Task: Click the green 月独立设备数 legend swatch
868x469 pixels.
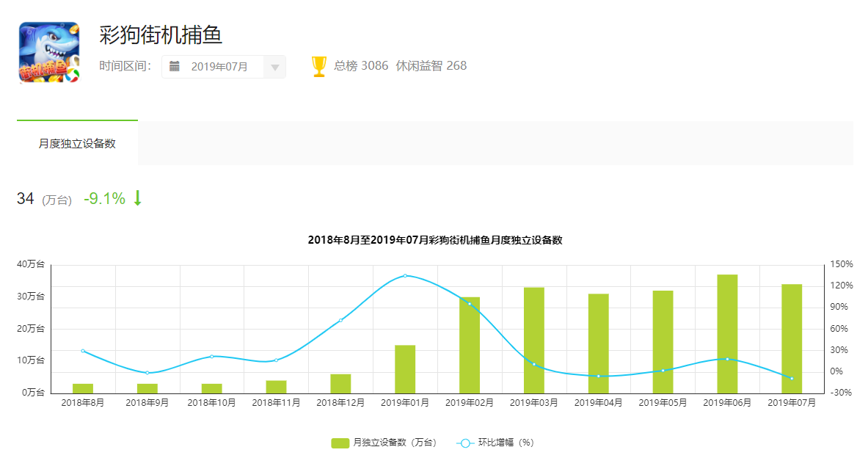Action: pyautogui.click(x=340, y=443)
